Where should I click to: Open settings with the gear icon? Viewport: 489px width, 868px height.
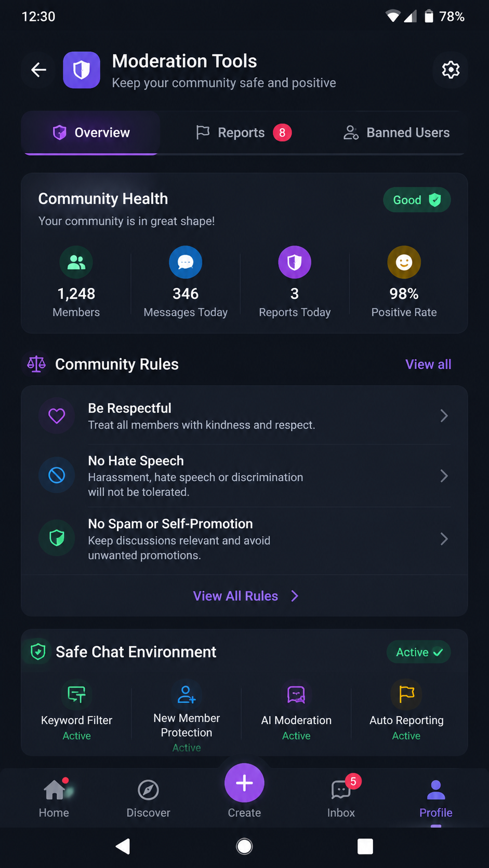[451, 70]
